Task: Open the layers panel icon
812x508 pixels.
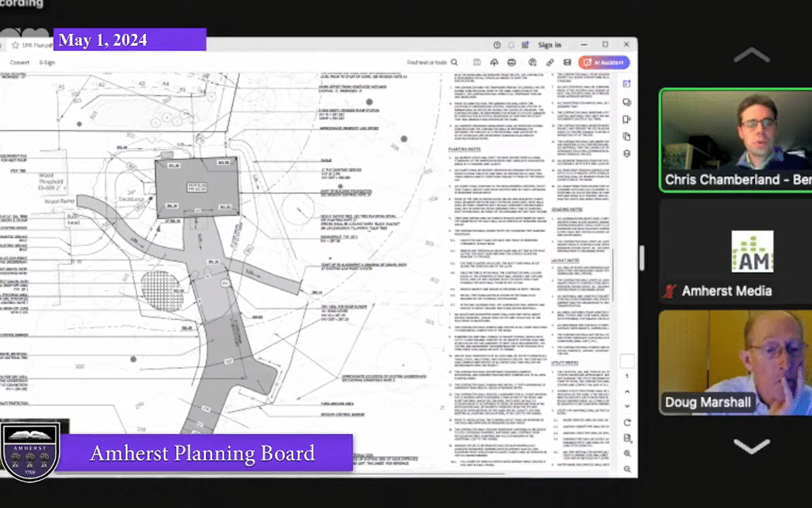Action: (626, 154)
